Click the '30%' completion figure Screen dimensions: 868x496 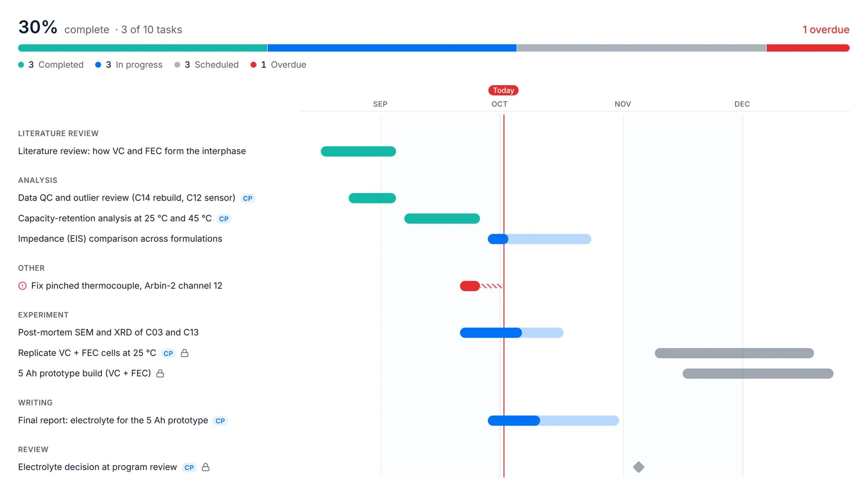(37, 27)
